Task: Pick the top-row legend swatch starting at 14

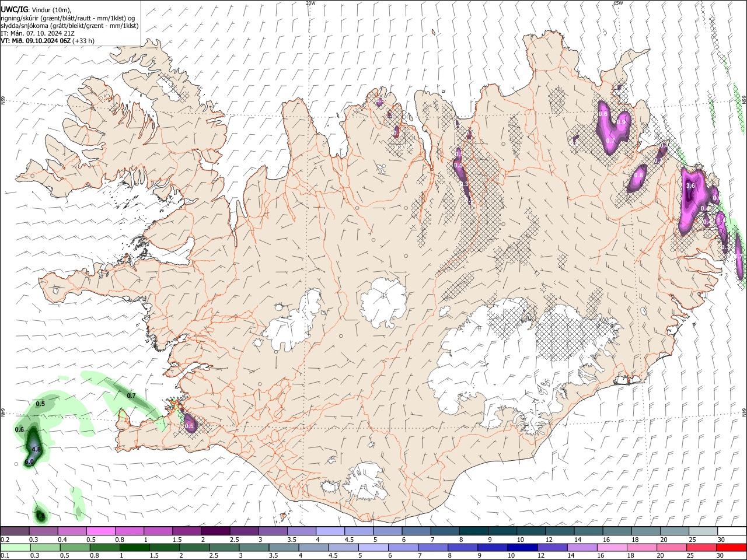Action: [x=589, y=531]
